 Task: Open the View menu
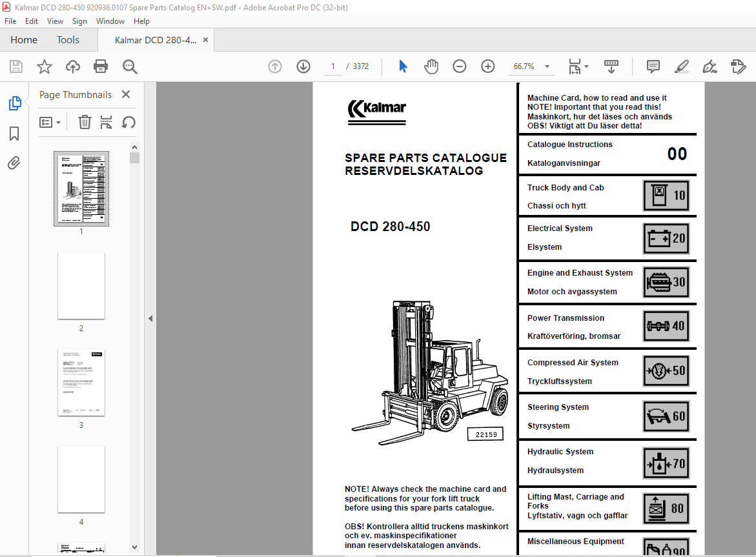[x=55, y=21]
